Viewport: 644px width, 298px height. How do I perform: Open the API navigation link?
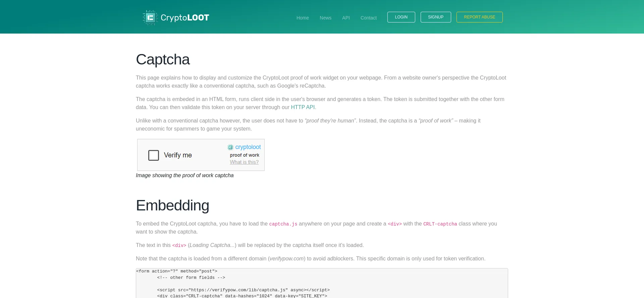[x=346, y=18]
